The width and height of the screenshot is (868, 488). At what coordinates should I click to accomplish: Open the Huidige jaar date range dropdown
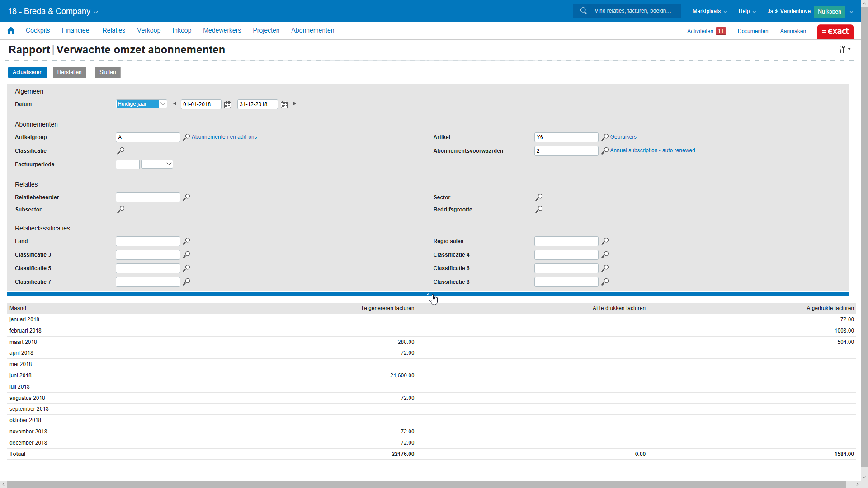click(142, 104)
